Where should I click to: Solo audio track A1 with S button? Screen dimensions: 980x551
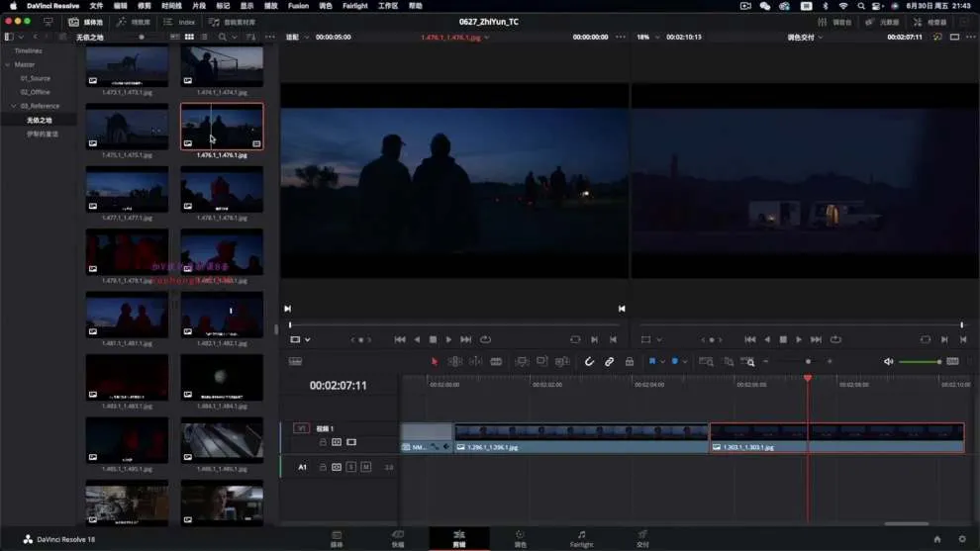[351, 467]
